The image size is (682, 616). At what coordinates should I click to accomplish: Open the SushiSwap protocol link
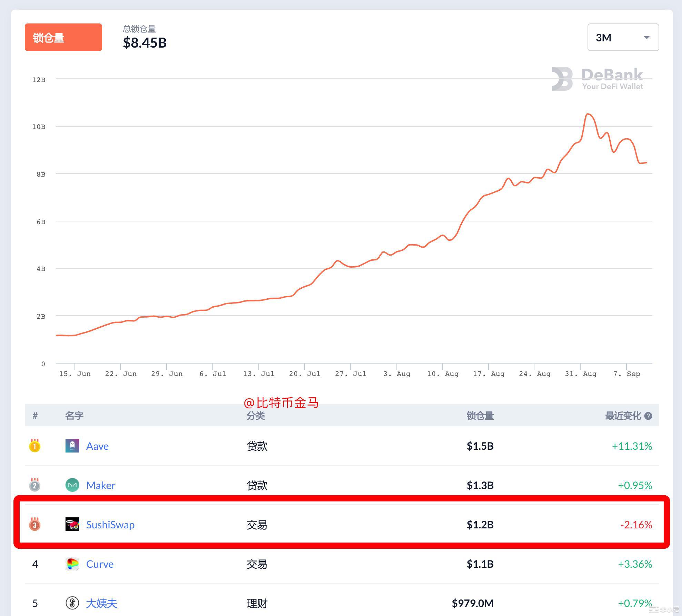coord(110,525)
